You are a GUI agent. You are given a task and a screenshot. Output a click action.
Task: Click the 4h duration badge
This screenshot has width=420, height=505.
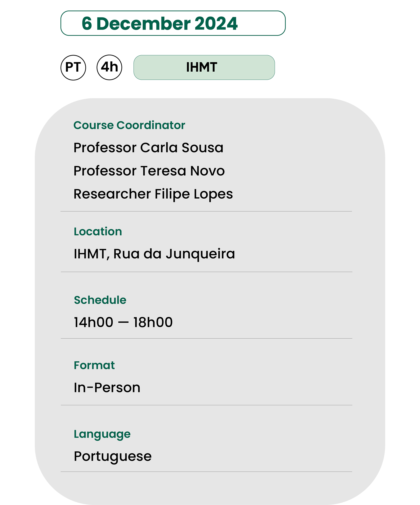pos(109,67)
